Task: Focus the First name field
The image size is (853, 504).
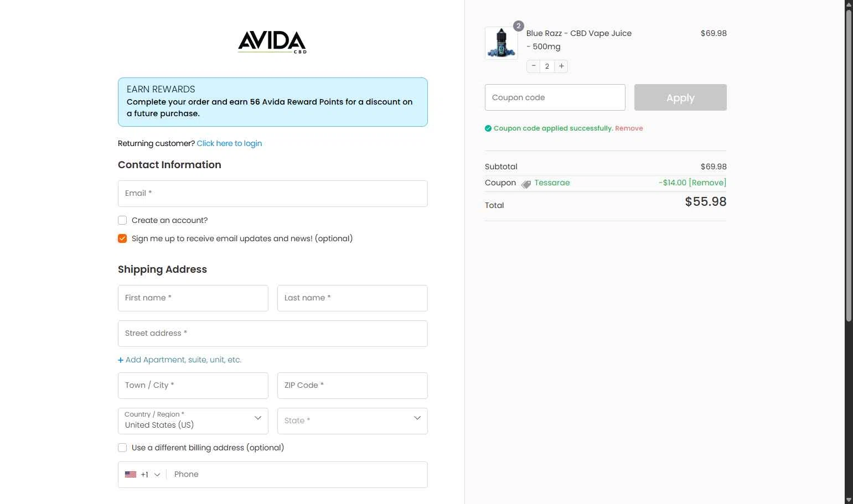Action: (x=193, y=298)
